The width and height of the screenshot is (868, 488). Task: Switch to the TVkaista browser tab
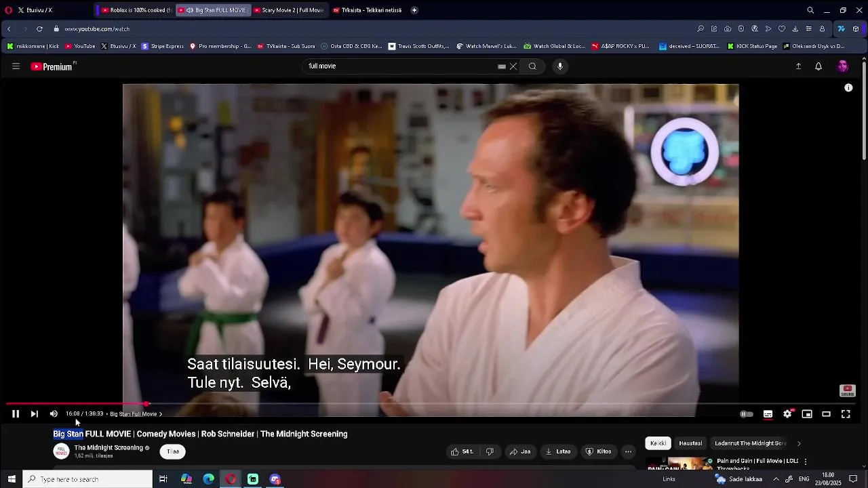click(368, 10)
